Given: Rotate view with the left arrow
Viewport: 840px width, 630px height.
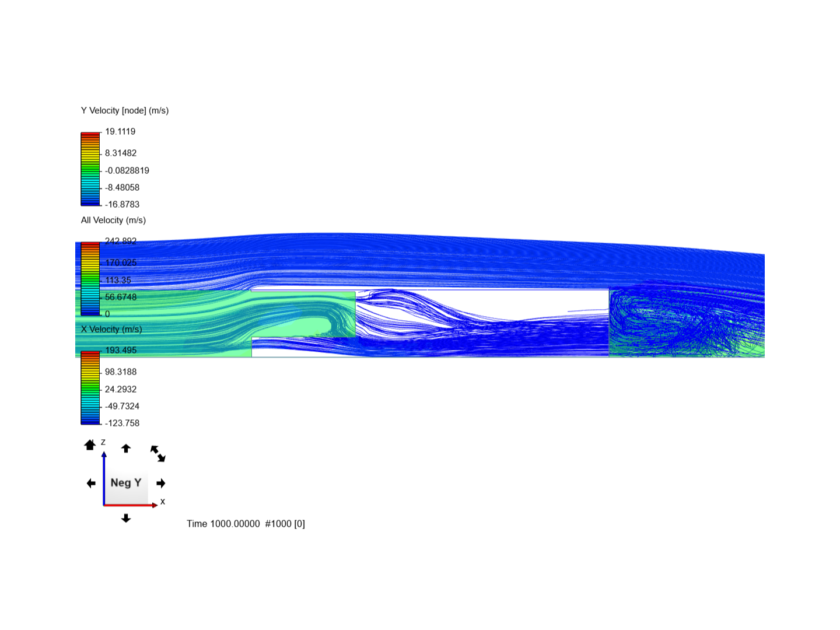Looking at the screenshot, I should pyautogui.click(x=91, y=483).
